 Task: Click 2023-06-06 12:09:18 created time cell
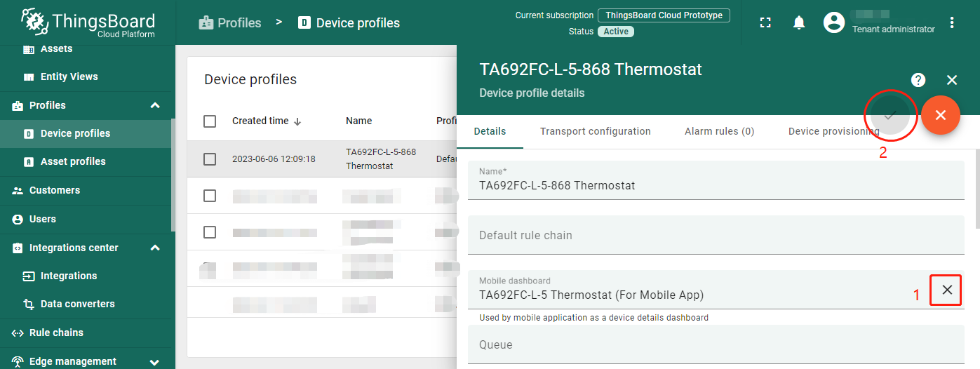pos(274,159)
